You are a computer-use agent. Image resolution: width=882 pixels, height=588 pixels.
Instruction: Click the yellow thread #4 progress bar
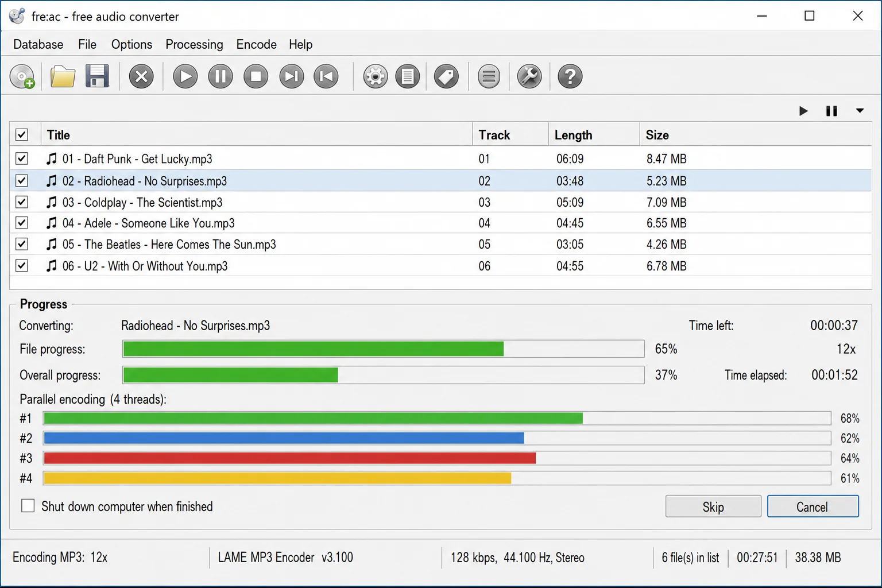point(437,478)
